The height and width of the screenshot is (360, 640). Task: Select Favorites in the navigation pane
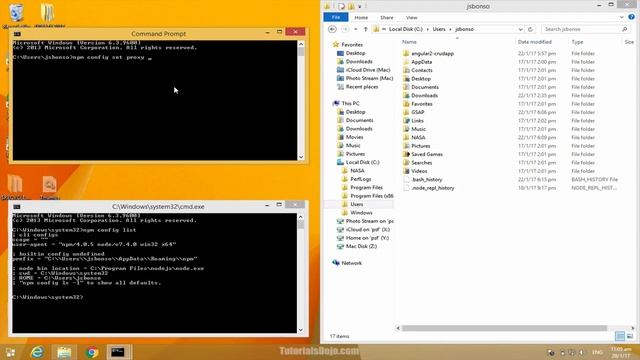(352, 45)
